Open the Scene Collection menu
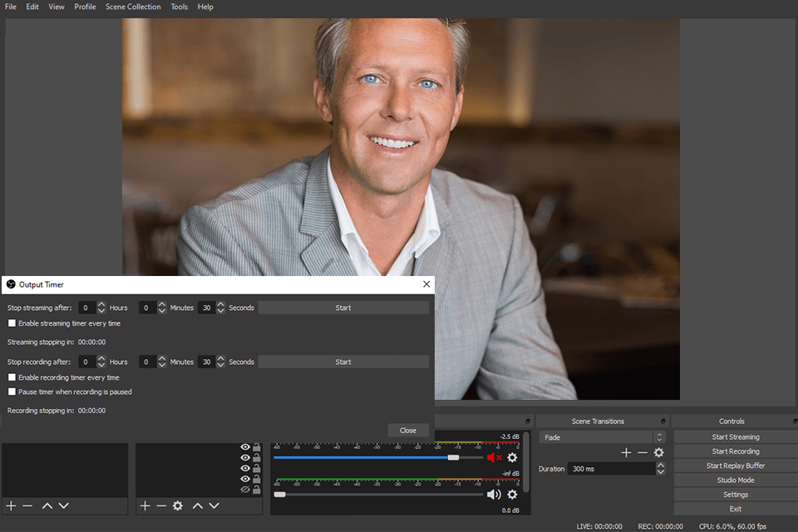The height and width of the screenshot is (532, 798). coord(133,7)
